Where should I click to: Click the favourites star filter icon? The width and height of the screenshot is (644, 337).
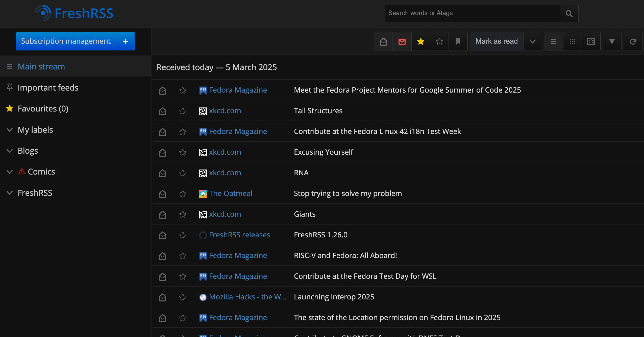click(x=420, y=41)
